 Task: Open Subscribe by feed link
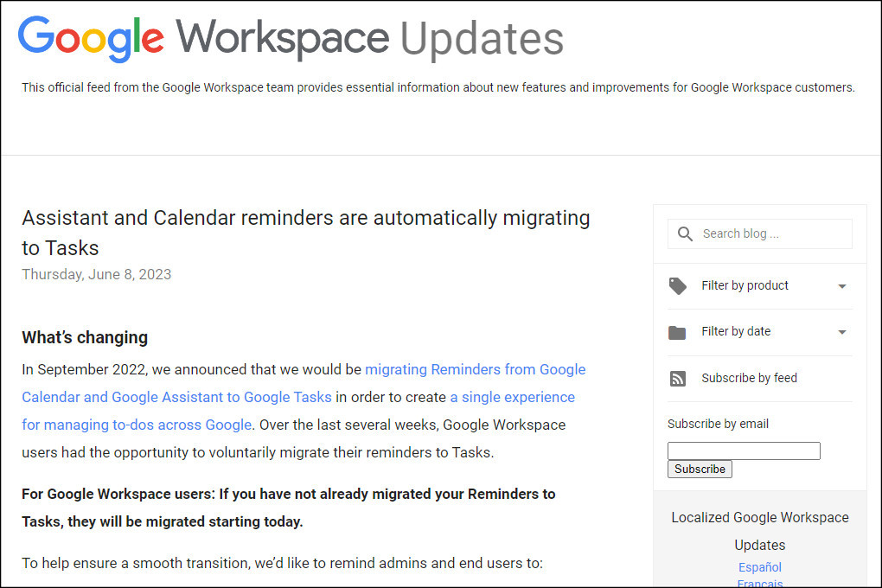pyautogui.click(x=749, y=378)
